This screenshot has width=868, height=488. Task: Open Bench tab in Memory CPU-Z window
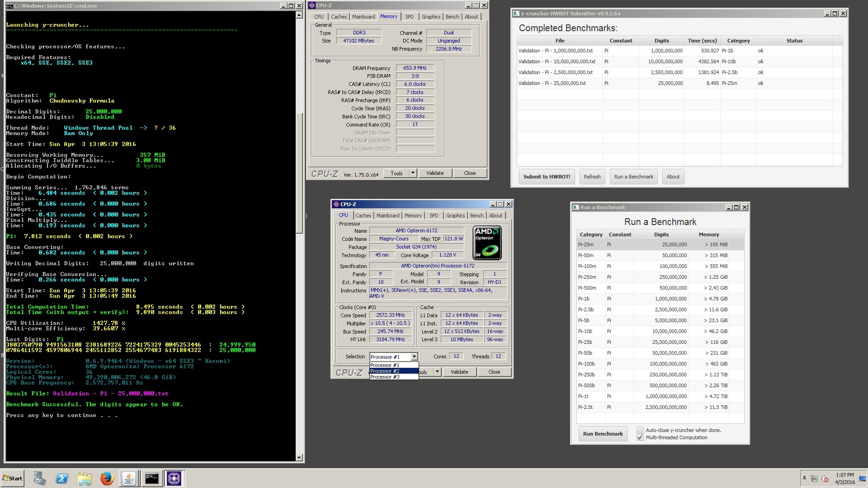click(x=452, y=17)
